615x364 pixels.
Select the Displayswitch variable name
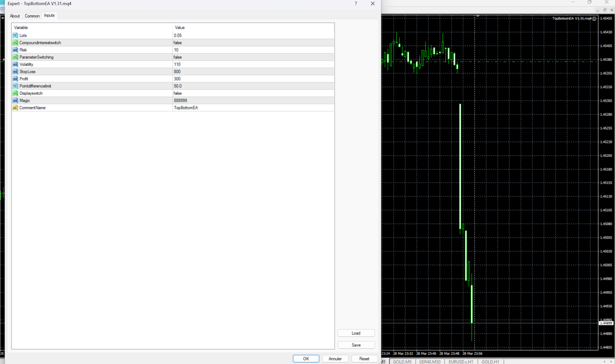(x=31, y=93)
